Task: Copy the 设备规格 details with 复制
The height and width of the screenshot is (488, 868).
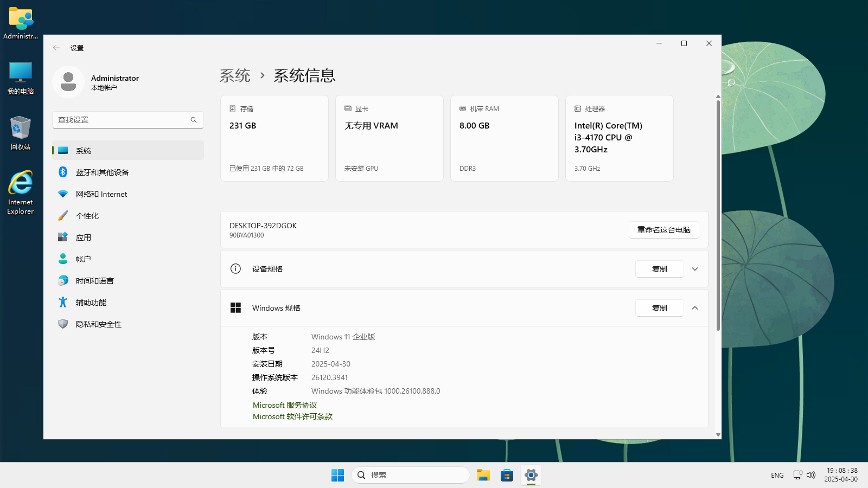Action: (x=660, y=269)
